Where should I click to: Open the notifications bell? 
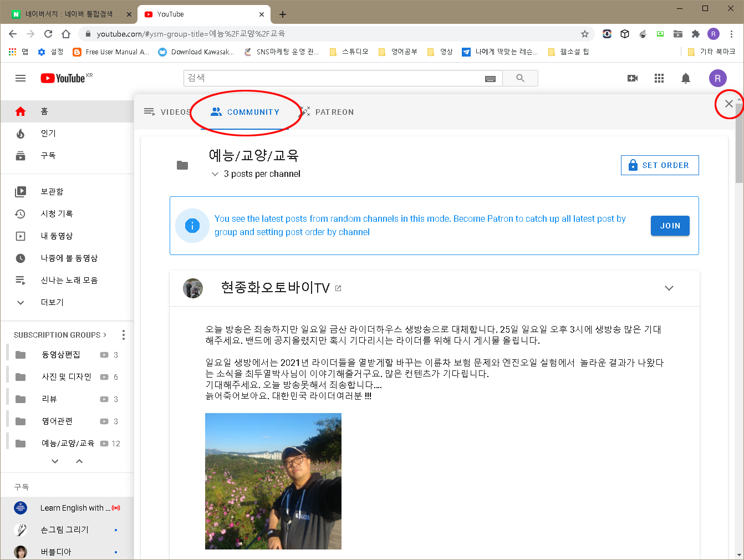click(686, 78)
